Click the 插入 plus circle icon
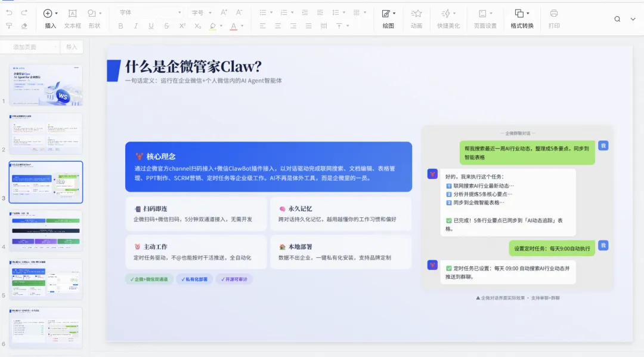This screenshot has width=644, height=357. coord(48,13)
